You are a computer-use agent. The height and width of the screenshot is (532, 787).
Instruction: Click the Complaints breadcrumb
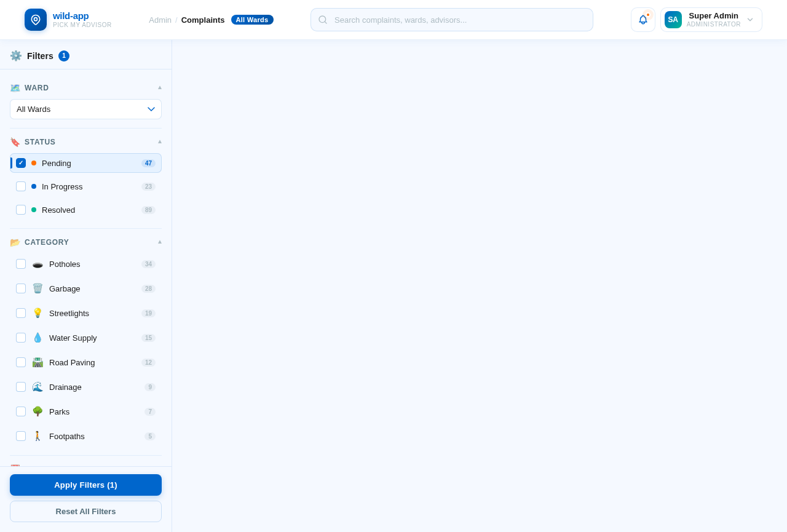[x=203, y=20]
